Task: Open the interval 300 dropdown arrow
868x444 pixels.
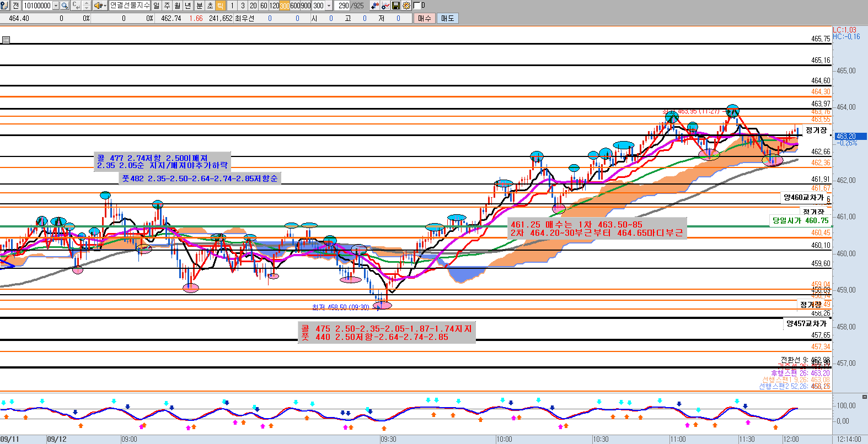Action: tap(329, 6)
